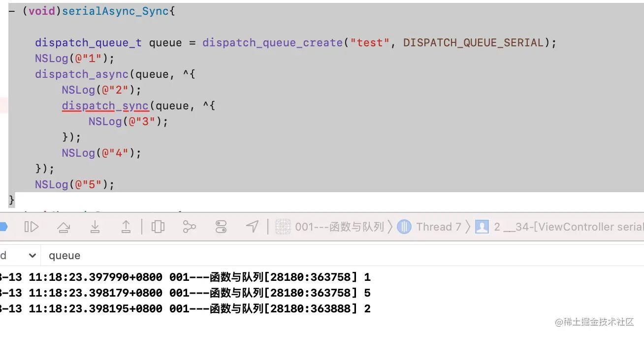Click the underlined dispatch_sync symbol
The width and height of the screenshot is (644, 337).
[105, 105]
